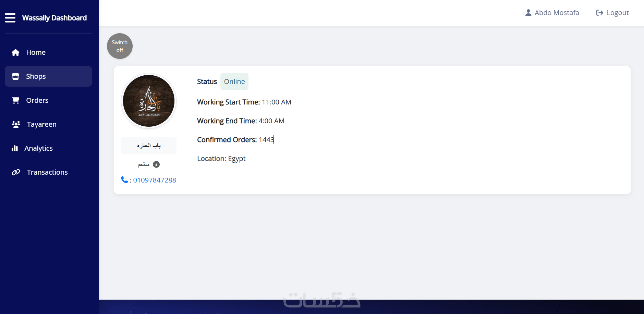Click the Orders shopping cart icon
Image resolution: width=644 pixels, height=314 pixels.
click(15, 100)
